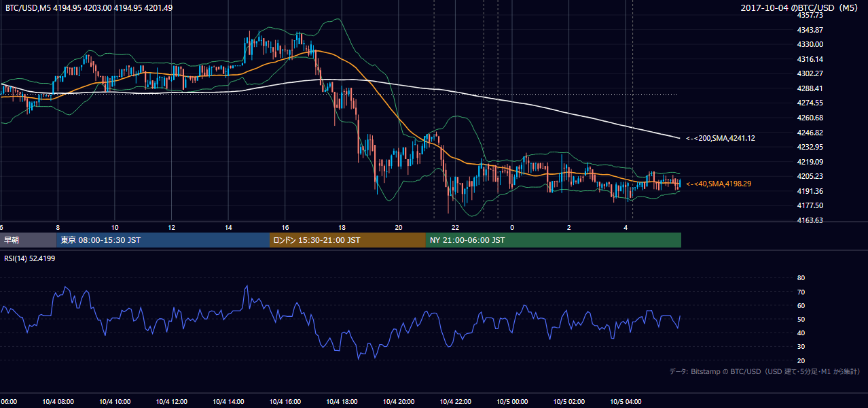
Task: Click the 10/4 10:00 time axis label
Action: pyautogui.click(x=115, y=401)
